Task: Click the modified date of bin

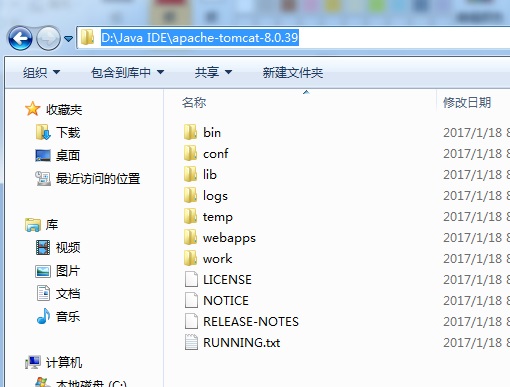Action: point(476,133)
